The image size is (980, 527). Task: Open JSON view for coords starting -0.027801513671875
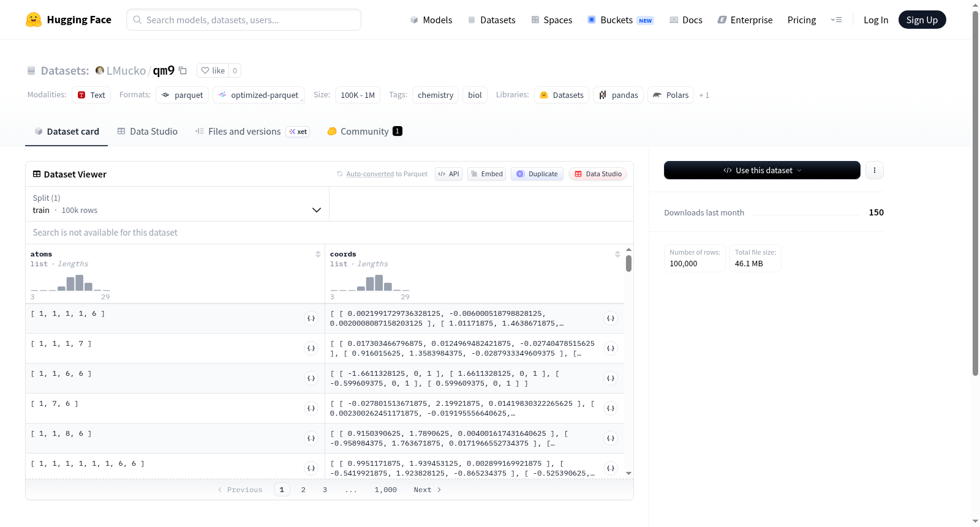tap(611, 408)
